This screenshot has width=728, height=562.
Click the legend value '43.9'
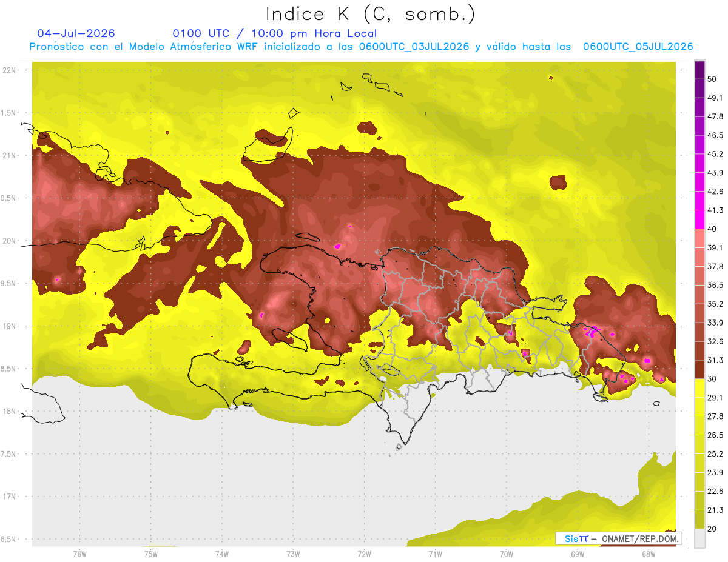[x=715, y=173]
